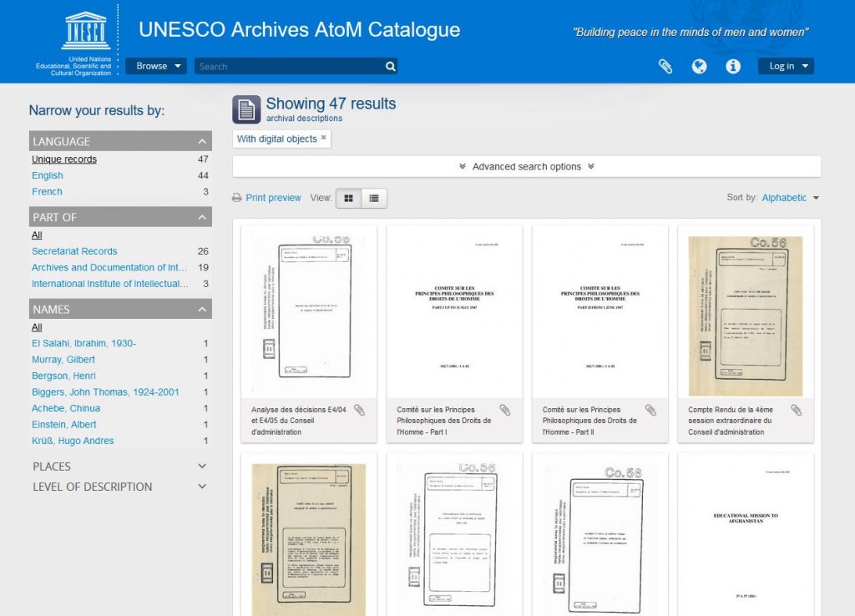This screenshot has height=616, width=855.
Task: Click the UNESCO logo
Action: pyautogui.click(x=85, y=33)
